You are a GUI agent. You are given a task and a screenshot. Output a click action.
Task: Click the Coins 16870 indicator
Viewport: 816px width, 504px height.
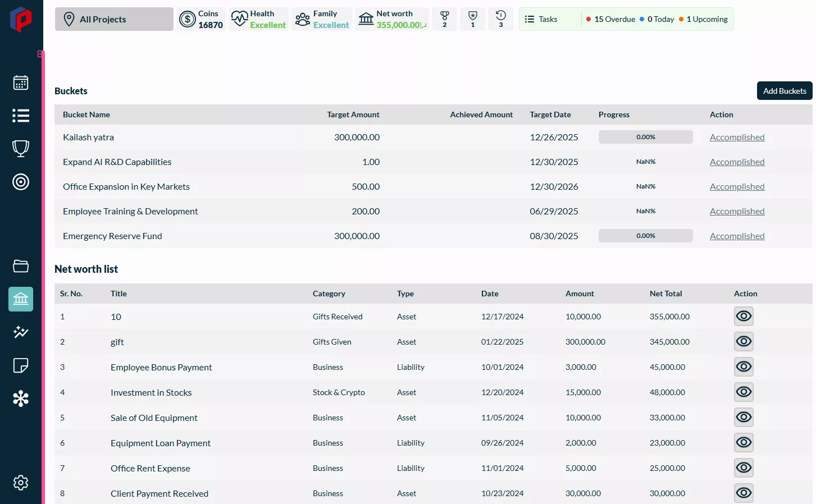(x=201, y=19)
